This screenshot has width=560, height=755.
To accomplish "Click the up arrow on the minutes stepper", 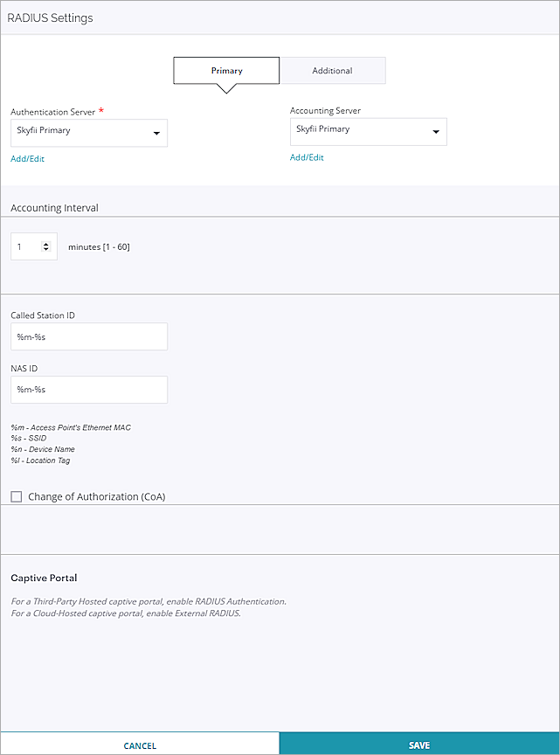I will click(44, 242).
